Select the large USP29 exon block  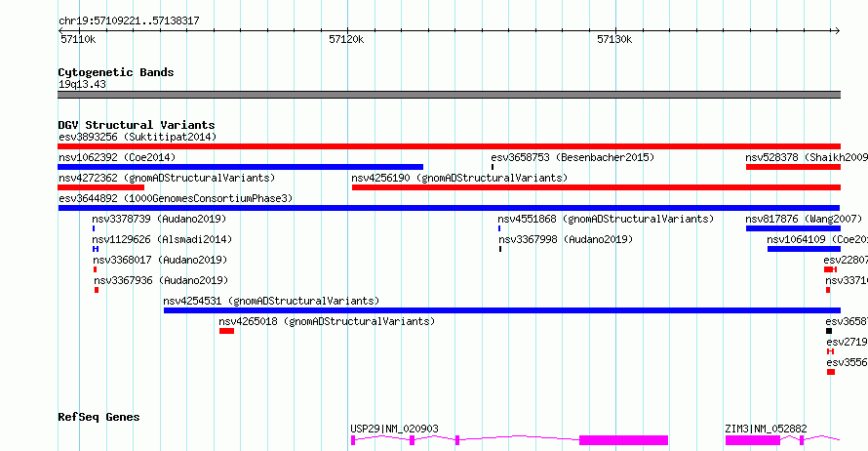624,440
